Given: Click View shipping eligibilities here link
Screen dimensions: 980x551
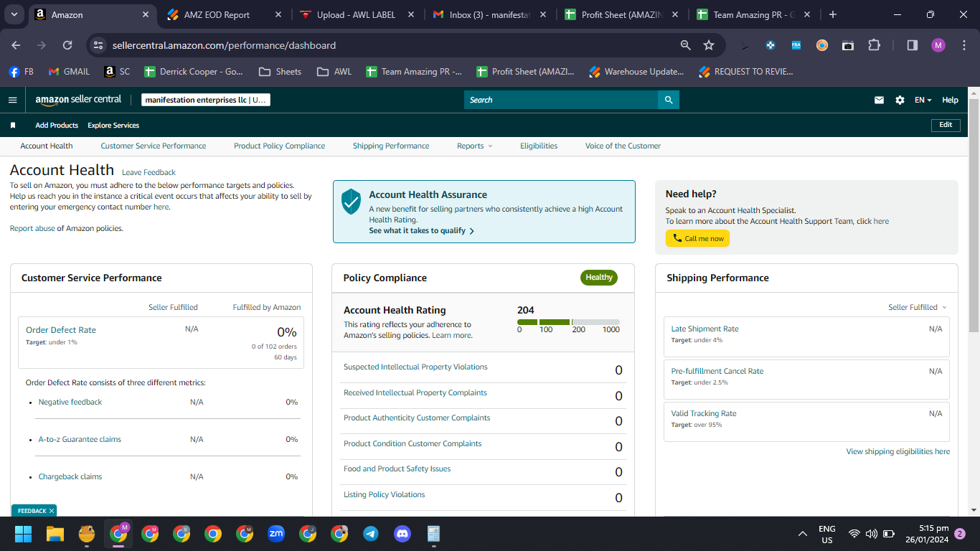Looking at the screenshot, I should pos(898,451).
